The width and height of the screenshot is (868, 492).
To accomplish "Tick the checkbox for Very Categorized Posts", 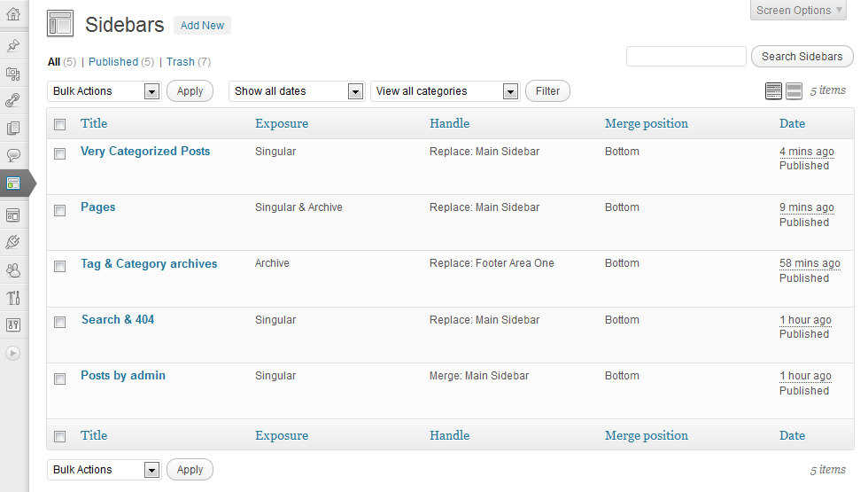I will tap(60, 153).
